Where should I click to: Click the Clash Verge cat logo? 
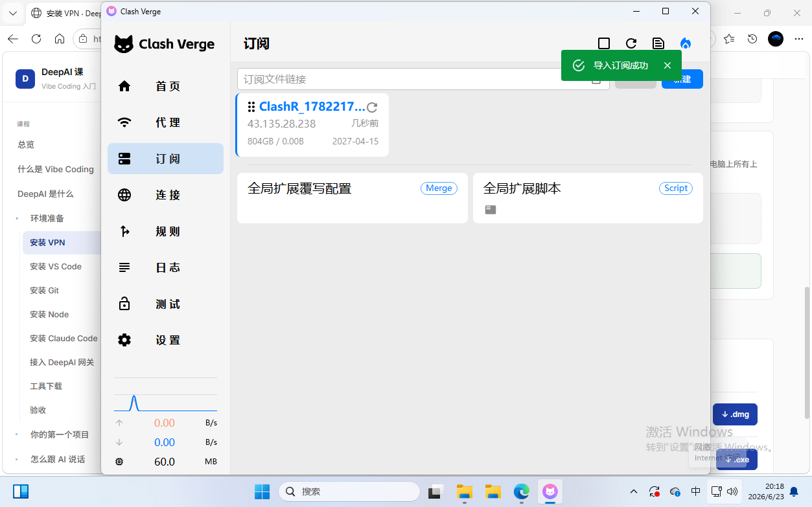point(124,44)
